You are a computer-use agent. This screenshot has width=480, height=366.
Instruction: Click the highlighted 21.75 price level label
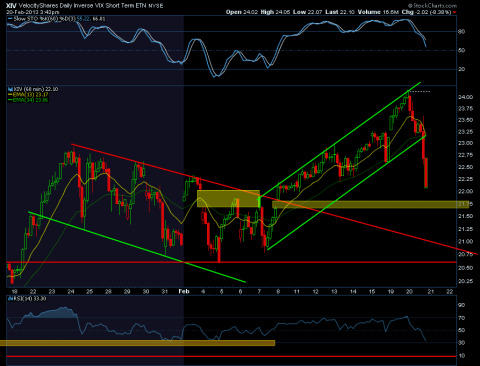coord(464,204)
